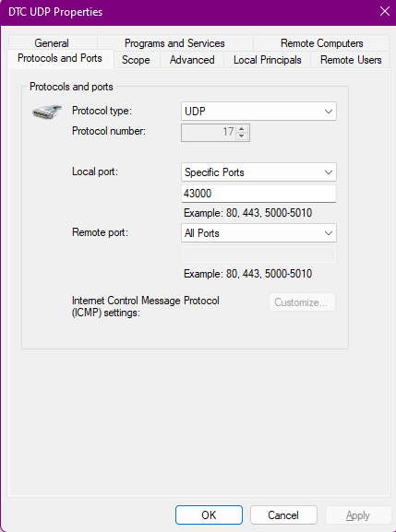The height and width of the screenshot is (532, 396).
Task: Switch to Local Principals tab
Action: (268, 60)
